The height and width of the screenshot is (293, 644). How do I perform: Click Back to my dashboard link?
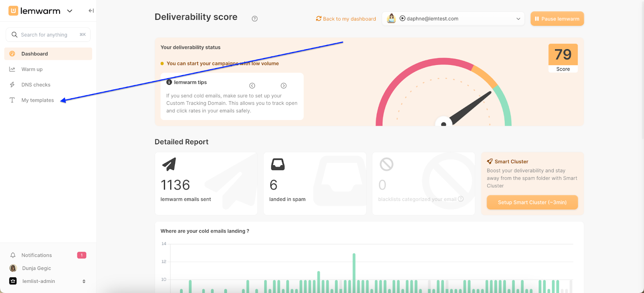(x=346, y=19)
